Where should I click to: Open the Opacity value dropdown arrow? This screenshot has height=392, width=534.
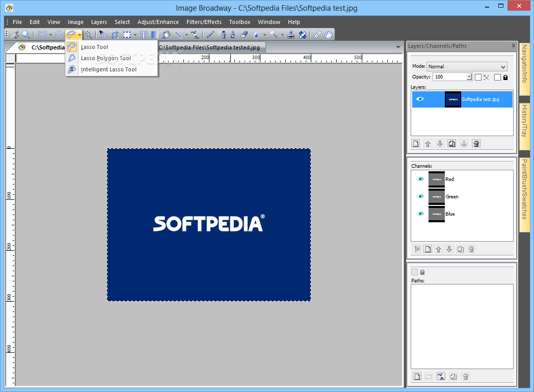(469, 77)
